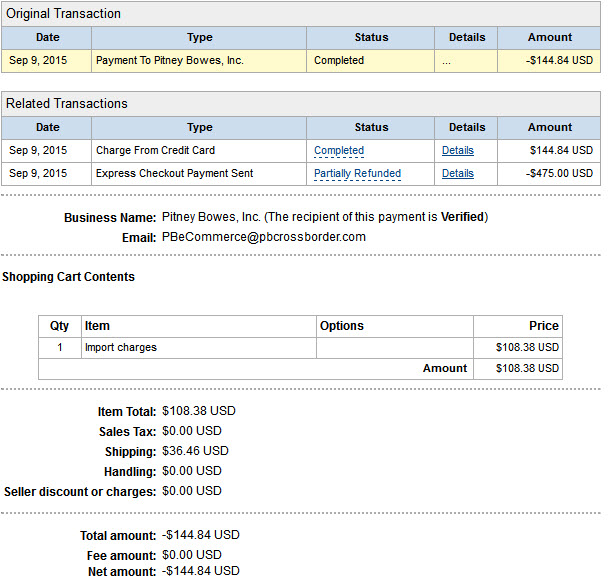Click the Amount header in Related Transactions

(550, 127)
